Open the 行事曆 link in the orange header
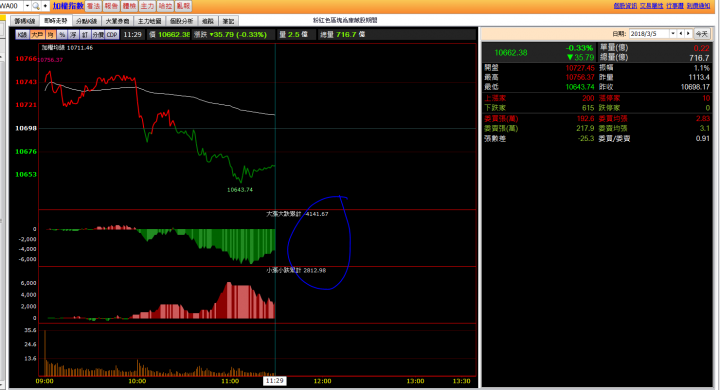Image resolution: width=720 pixels, height=390 pixels. click(x=675, y=6)
